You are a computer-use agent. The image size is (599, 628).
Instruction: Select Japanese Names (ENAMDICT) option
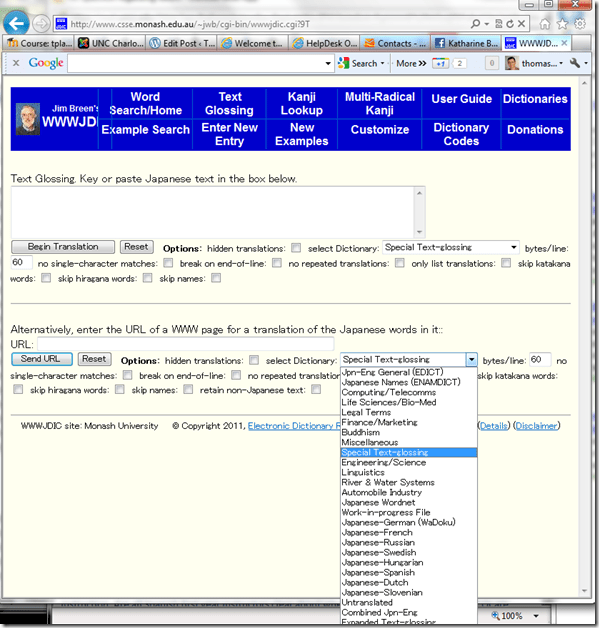coord(408,382)
